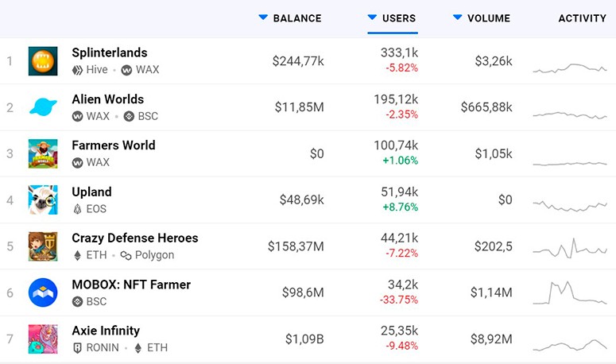Click the MOBOX NFT Farmer icon

pyautogui.click(x=43, y=292)
